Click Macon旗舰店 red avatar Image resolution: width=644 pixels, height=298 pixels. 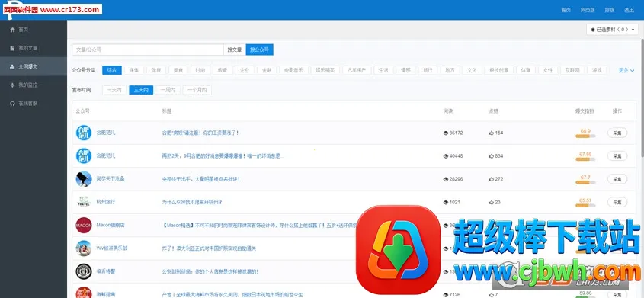tap(84, 225)
